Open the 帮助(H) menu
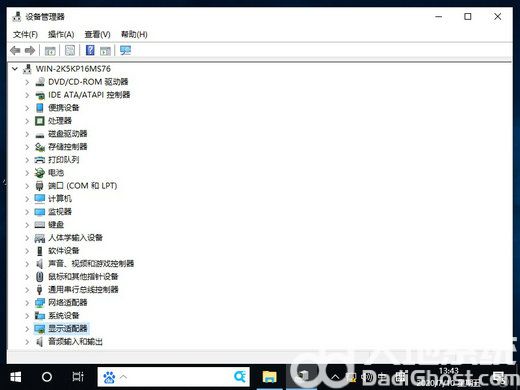 [134, 34]
